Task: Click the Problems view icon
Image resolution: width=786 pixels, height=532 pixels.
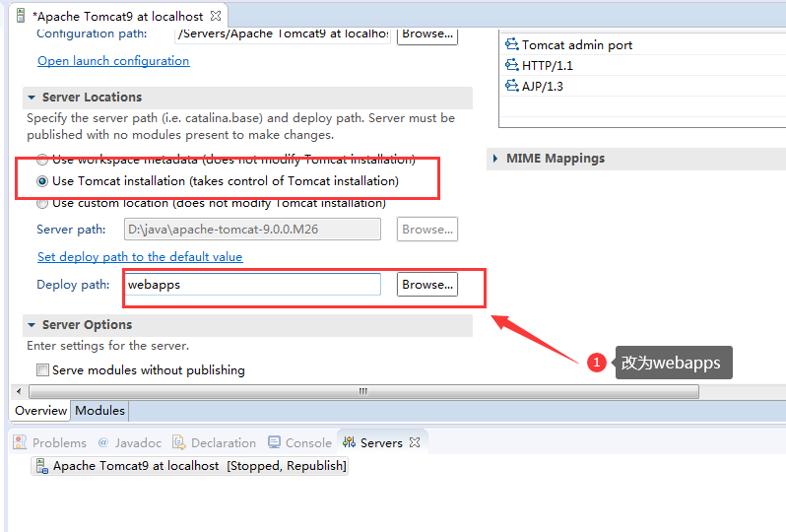Action: pyautogui.click(x=20, y=442)
